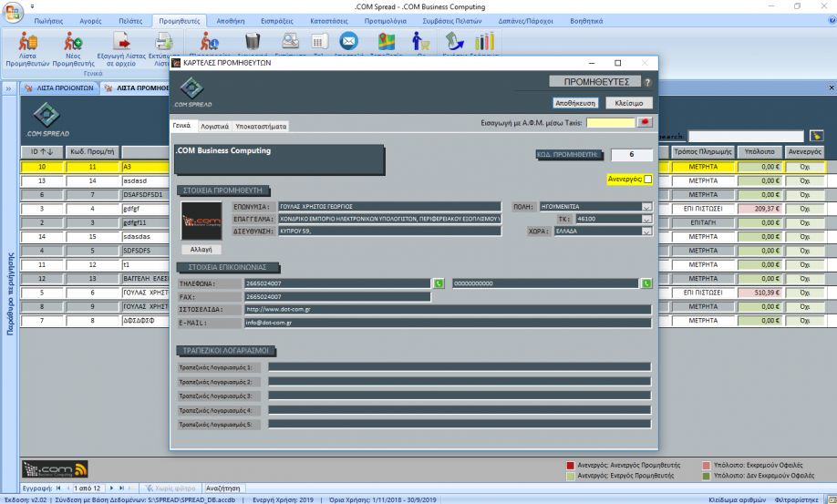Image resolution: width=837 pixels, height=504 pixels.
Task: Click the Αναζήτηση box in the record navigator
Action: (x=223, y=488)
